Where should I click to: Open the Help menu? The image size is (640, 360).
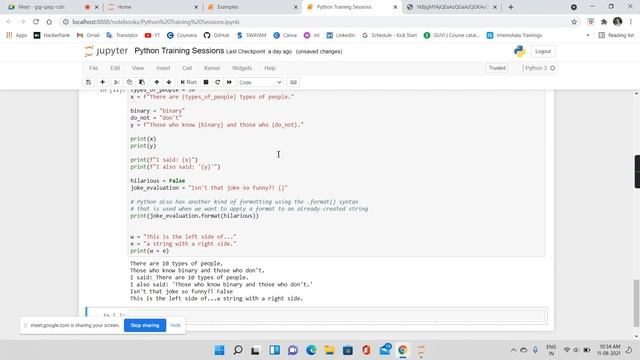270,68
